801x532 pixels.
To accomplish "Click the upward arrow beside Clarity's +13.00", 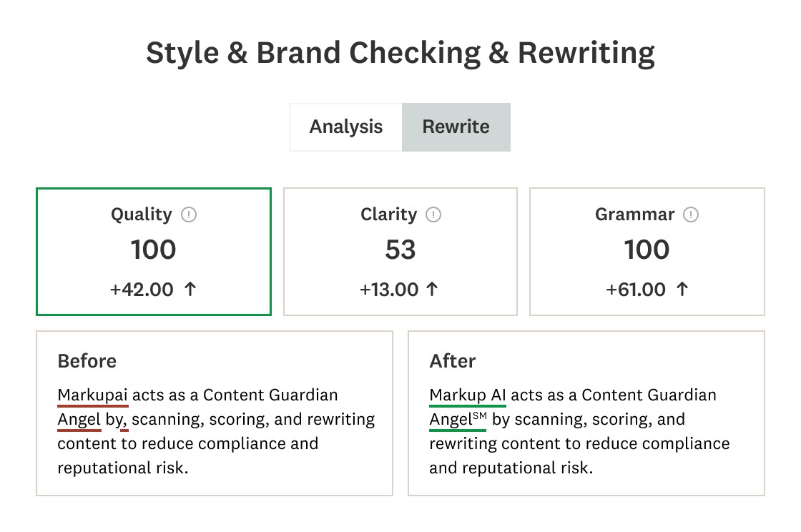I will [x=432, y=289].
